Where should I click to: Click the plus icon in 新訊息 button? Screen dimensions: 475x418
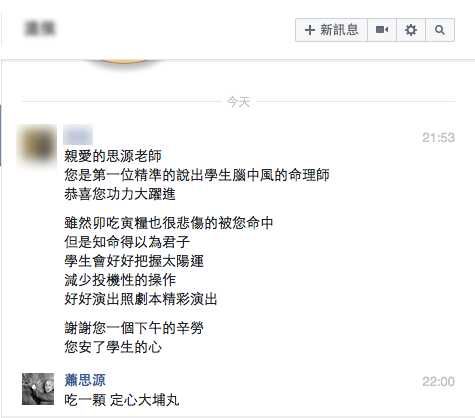[x=310, y=30]
